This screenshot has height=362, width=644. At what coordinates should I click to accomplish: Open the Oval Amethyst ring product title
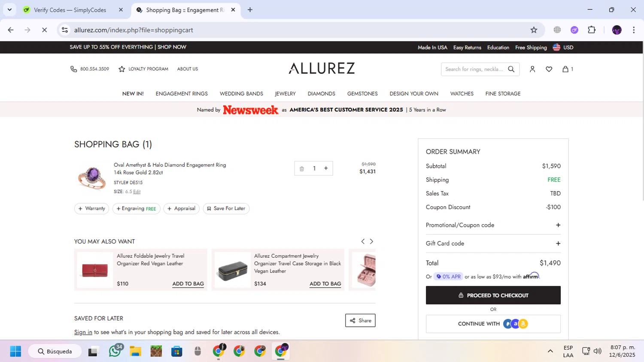pyautogui.click(x=170, y=169)
